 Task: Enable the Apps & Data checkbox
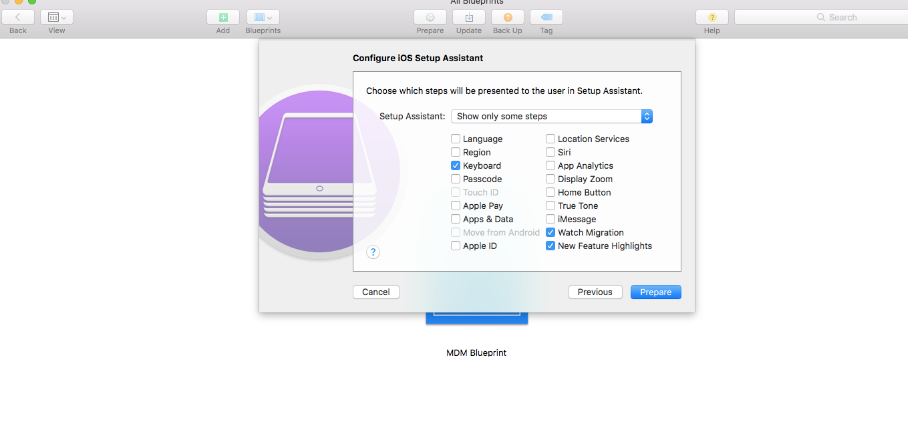456,219
